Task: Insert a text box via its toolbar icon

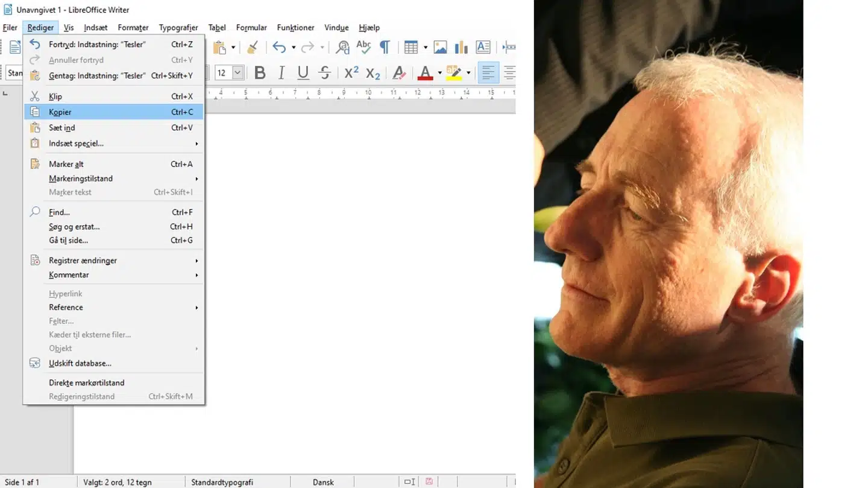Action: 483,46
